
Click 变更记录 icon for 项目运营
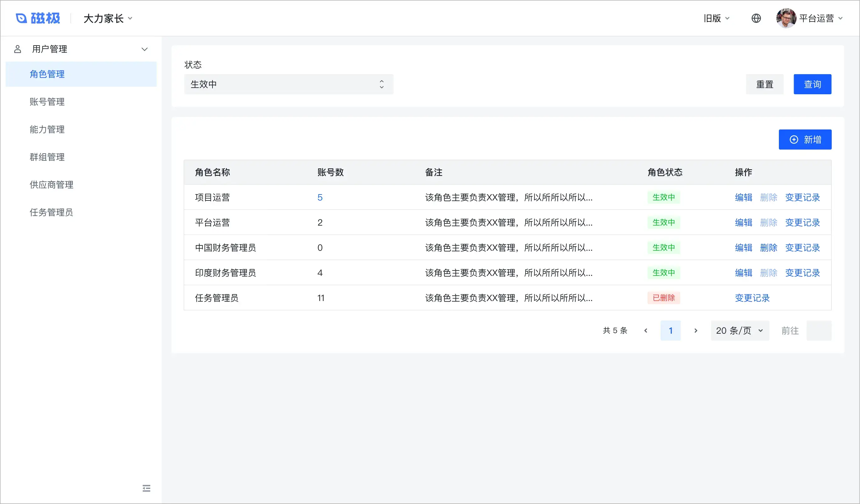pos(803,197)
